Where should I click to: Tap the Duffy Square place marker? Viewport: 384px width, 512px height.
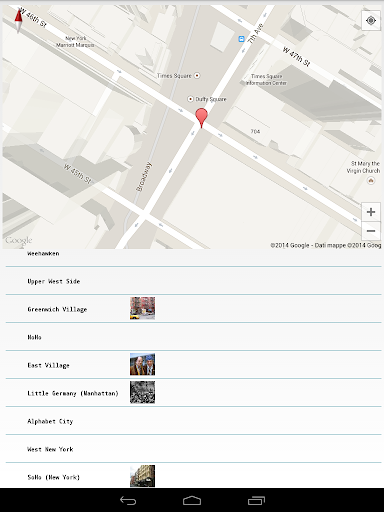pyautogui.click(x=190, y=99)
